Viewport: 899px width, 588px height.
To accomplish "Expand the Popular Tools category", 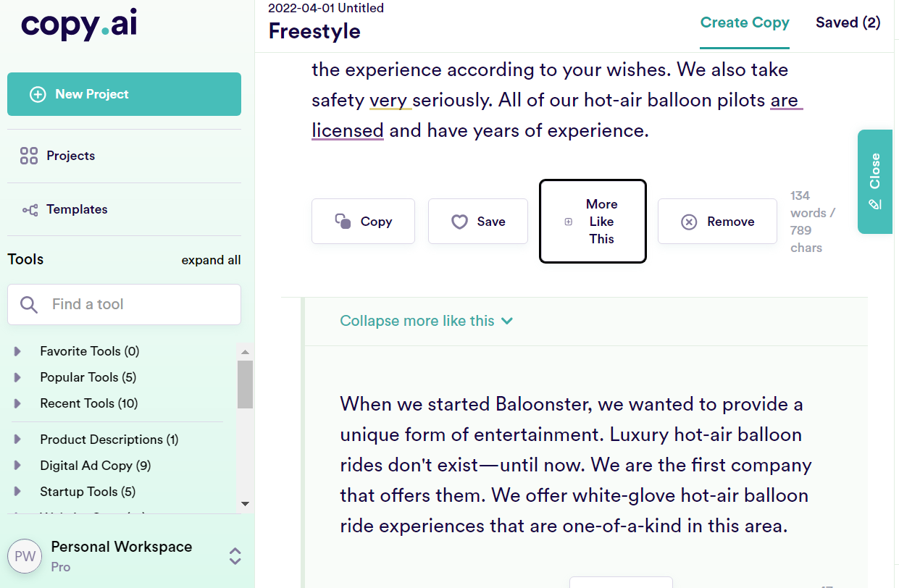I will (16, 377).
